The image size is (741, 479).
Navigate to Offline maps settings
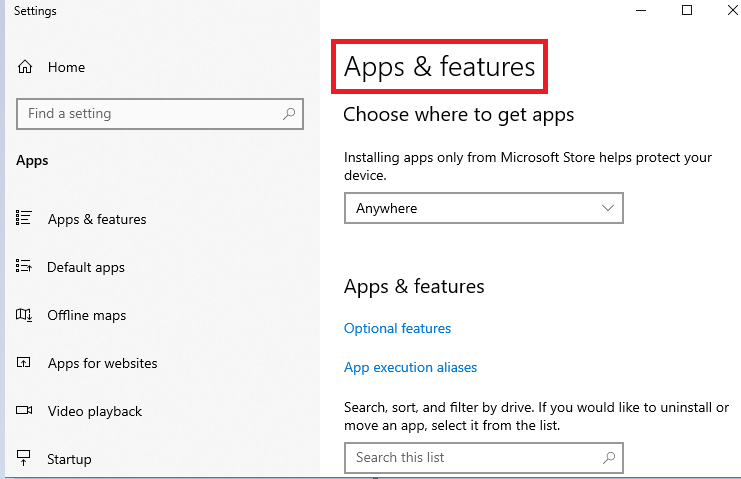point(86,315)
